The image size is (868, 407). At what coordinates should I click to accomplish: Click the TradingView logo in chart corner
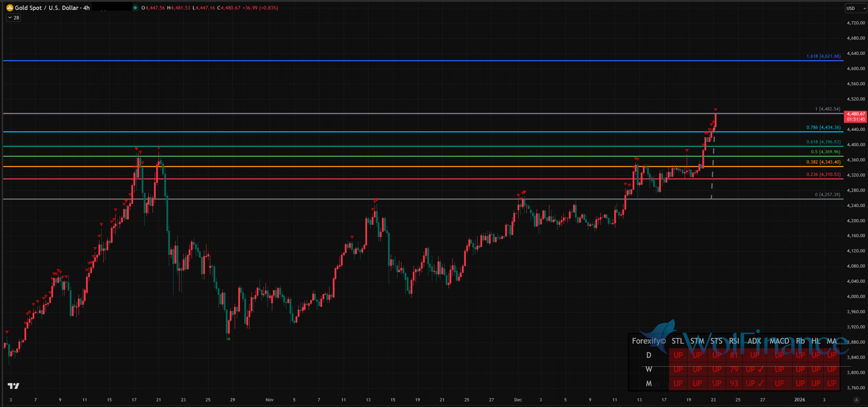pyautogui.click(x=13, y=386)
